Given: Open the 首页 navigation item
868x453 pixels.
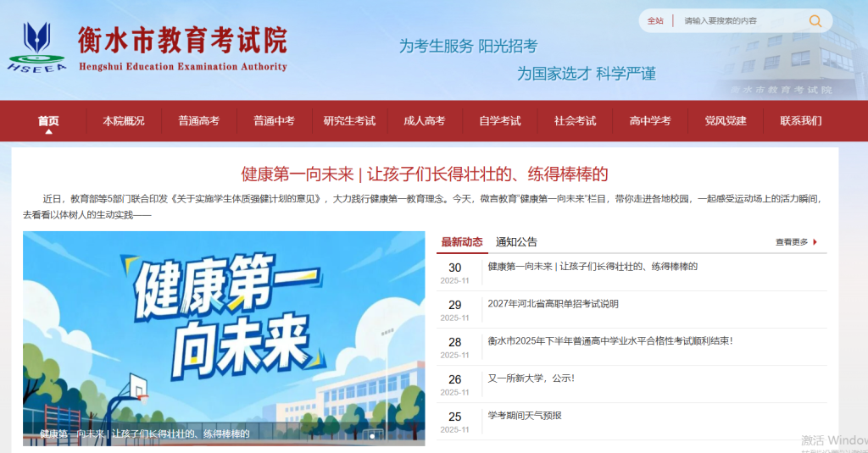Looking at the screenshot, I should pyautogui.click(x=48, y=120).
